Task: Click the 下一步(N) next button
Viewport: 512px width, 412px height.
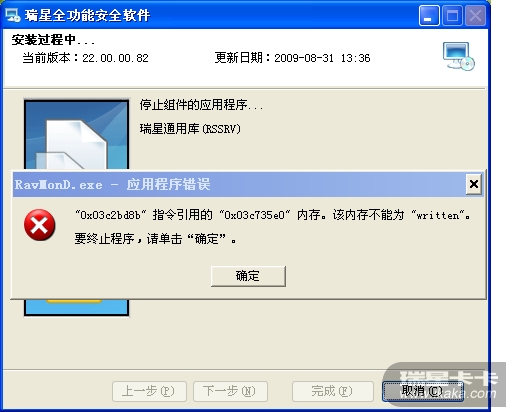Action: tap(230, 391)
